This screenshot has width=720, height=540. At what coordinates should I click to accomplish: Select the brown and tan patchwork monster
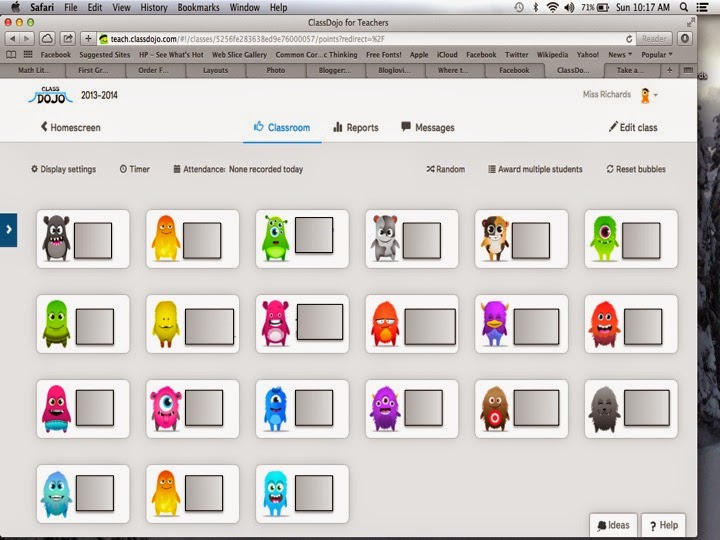[521, 239]
